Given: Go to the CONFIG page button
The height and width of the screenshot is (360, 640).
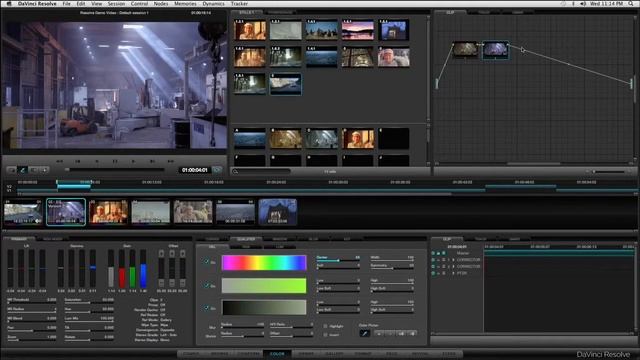Looking at the screenshot, I should [191, 354].
